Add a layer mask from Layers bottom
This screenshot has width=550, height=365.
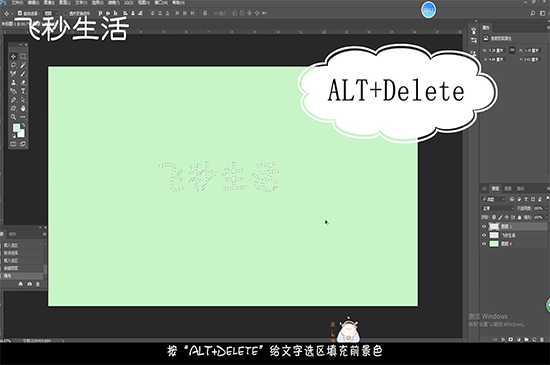(x=511, y=339)
